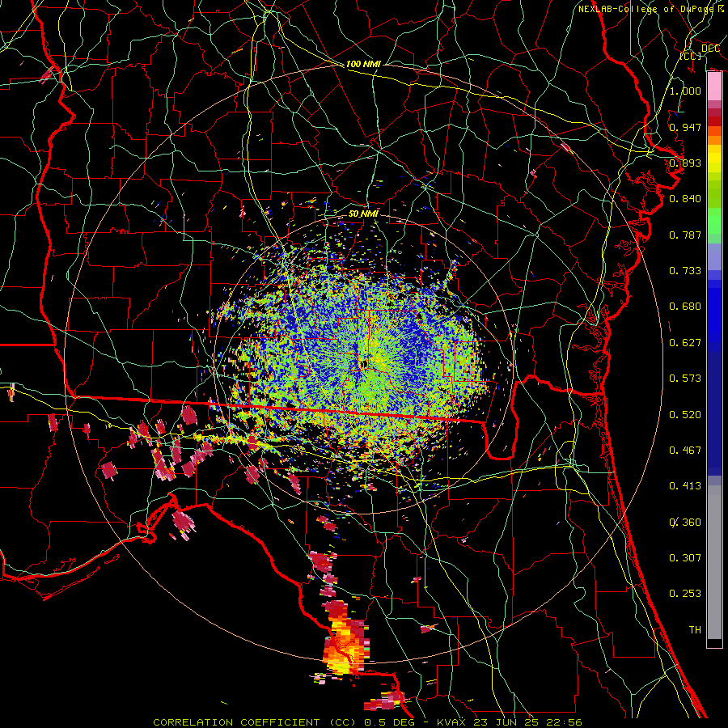728x728 pixels.
Task: Select the 0.733 legend value
Action: 685,271
